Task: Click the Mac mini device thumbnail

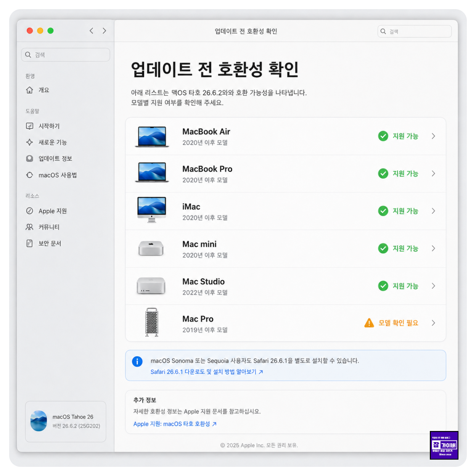Action: [x=151, y=248]
